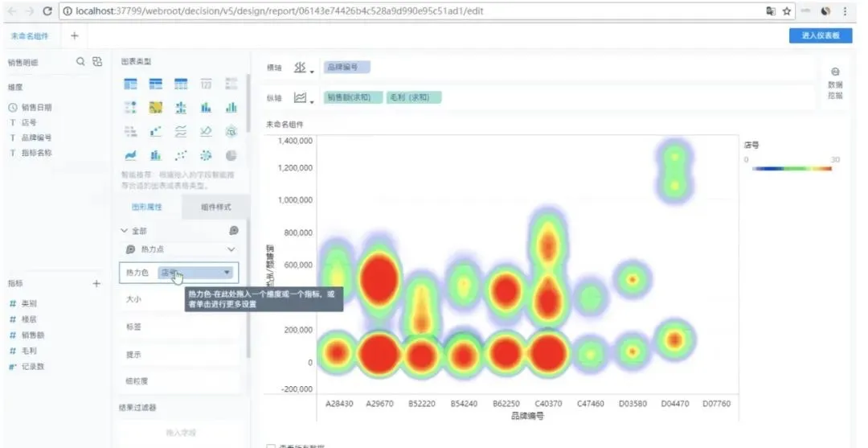Image resolution: width=868 pixels, height=448 pixels.
Task: Add a new component tab with the plus button
Action: (x=74, y=36)
